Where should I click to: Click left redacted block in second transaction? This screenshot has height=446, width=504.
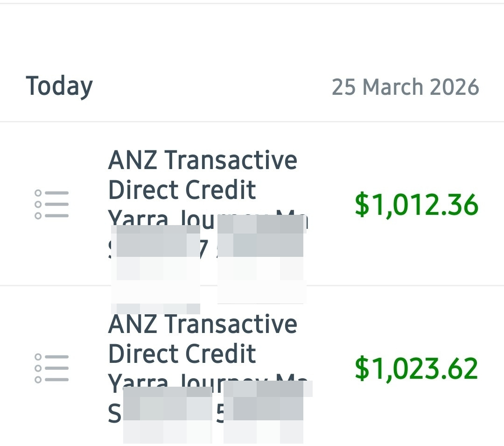click(168, 415)
